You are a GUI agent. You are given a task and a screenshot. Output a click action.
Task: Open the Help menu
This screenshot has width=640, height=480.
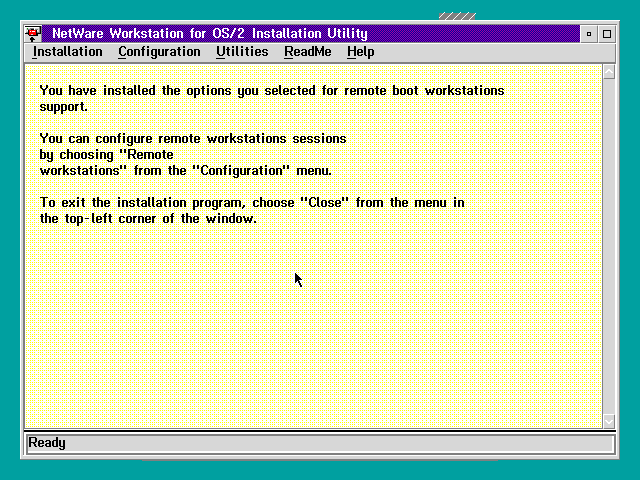[360, 52]
